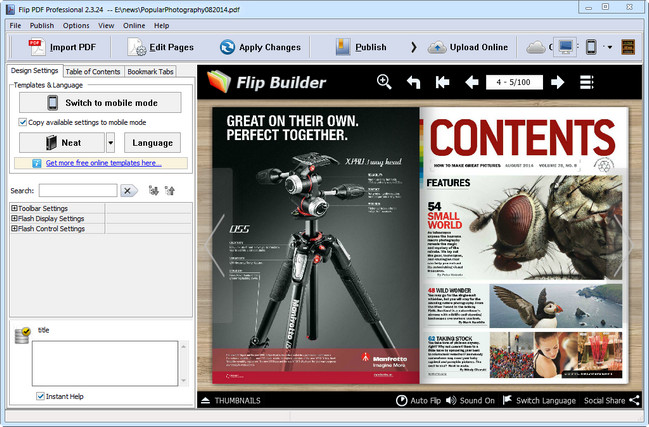The width and height of the screenshot is (649, 427).
Task: Uncheck Copy available settings to mobile mode
Action: click(23, 122)
